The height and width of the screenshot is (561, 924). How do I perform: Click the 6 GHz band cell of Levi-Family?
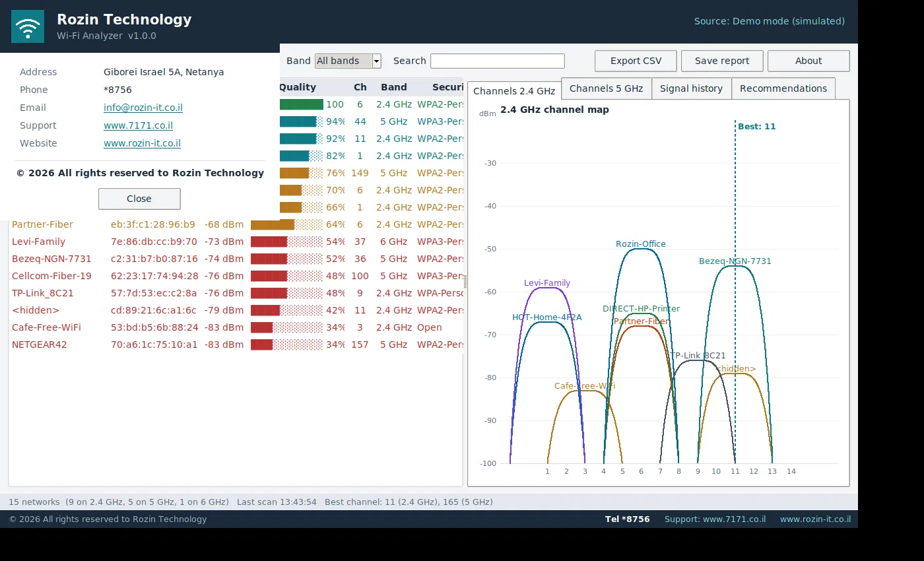[394, 242]
